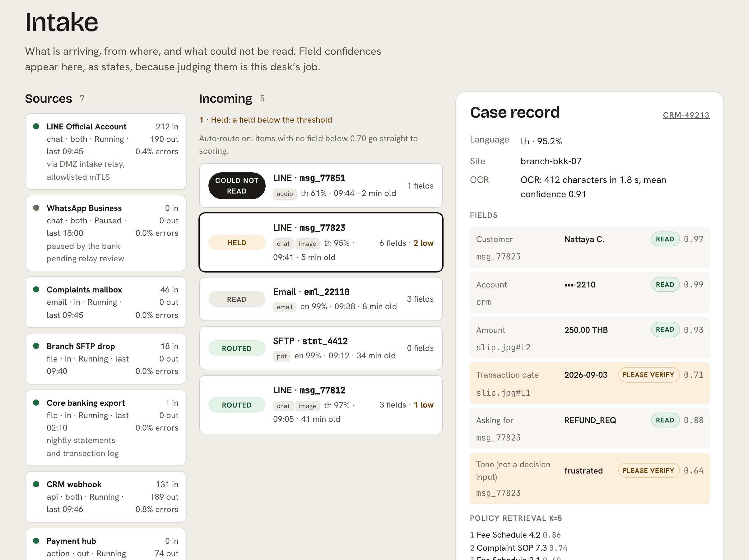Select the Core banking export source
The image size is (749, 560).
pyautogui.click(x=106, y=427)
